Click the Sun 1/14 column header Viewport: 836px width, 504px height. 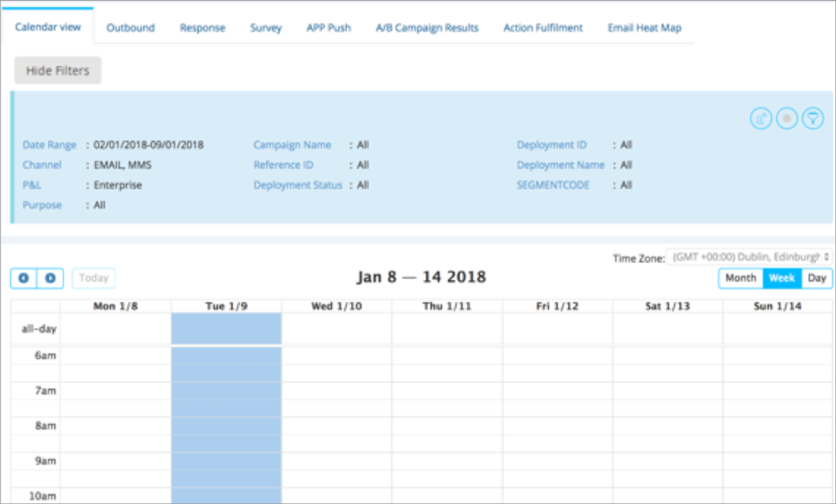coord(778,306)
